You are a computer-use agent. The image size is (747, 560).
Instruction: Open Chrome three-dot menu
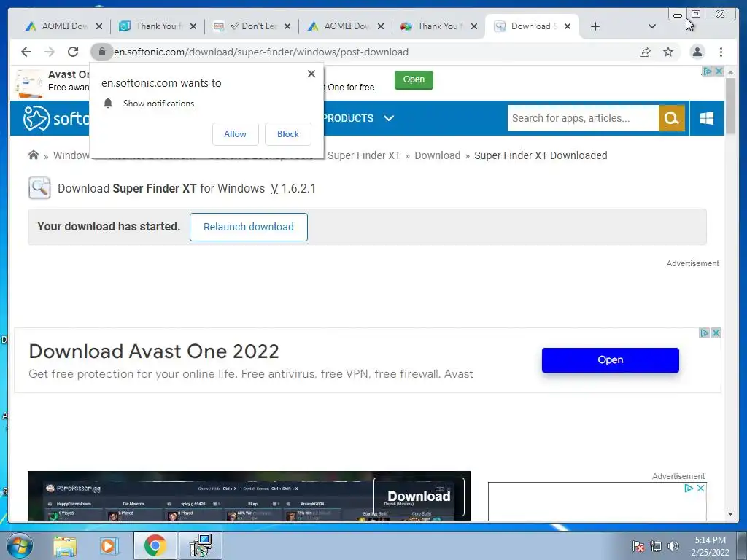point(721,52)
